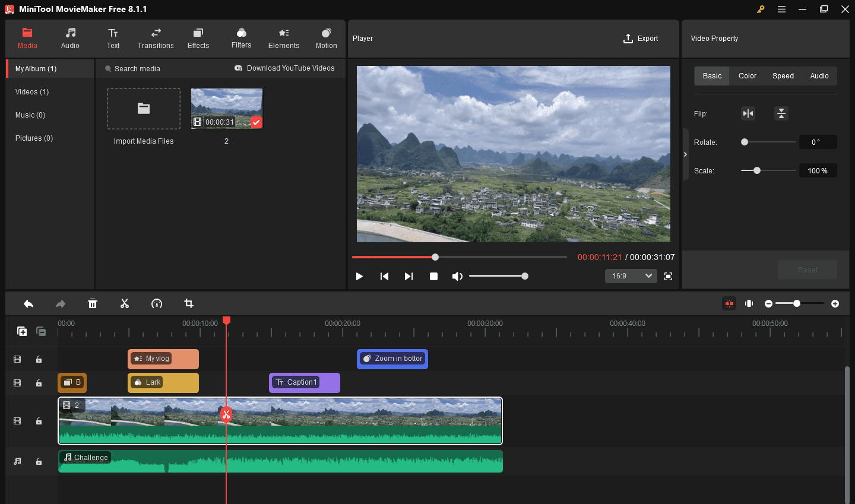855x504 pixels.
Task: Click the Split scissors icon in toolbar
Action: [x=125, y=304]
